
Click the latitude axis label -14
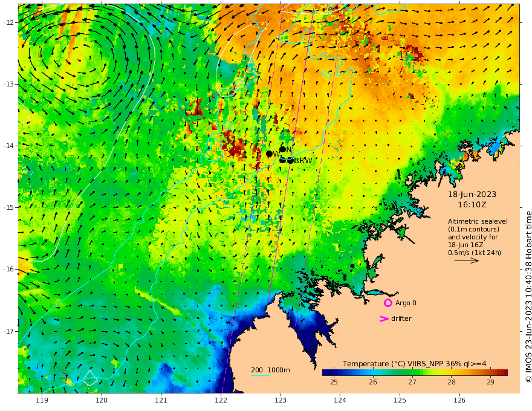tap(9, 146)
